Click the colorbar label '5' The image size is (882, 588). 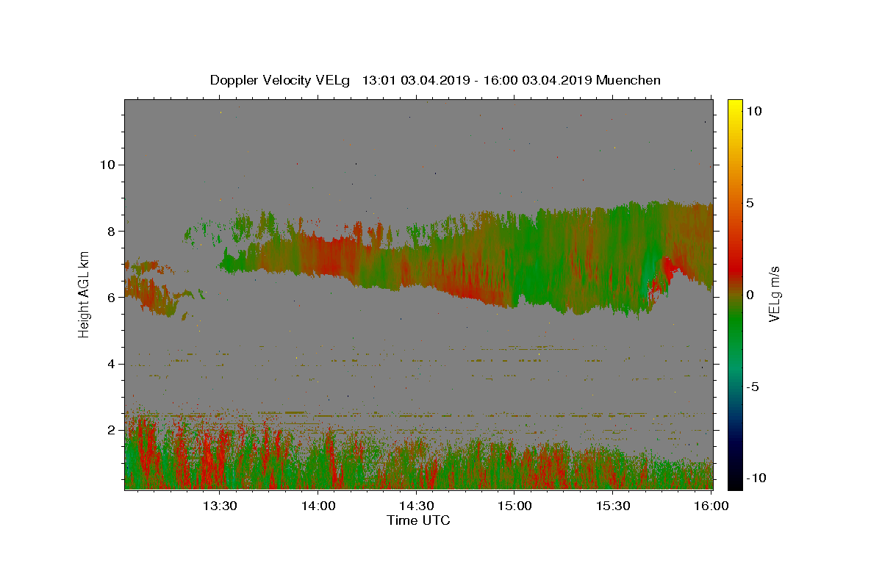click(x=750, y=203)
